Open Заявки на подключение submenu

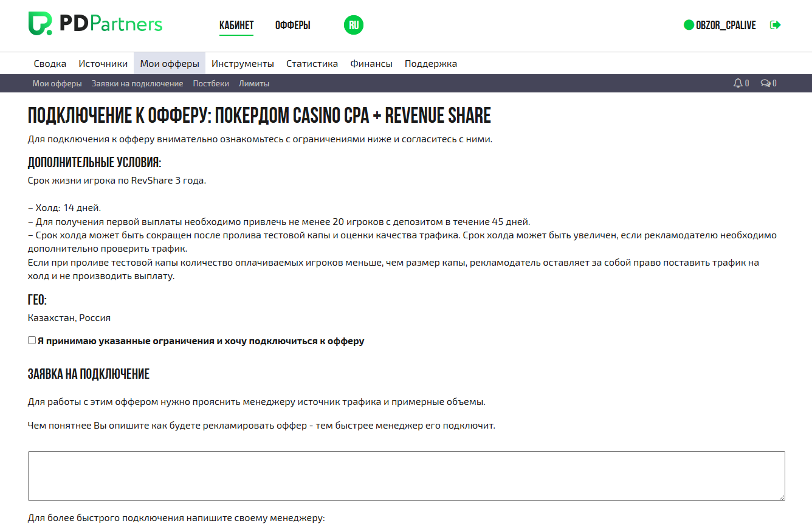(137, 83)
